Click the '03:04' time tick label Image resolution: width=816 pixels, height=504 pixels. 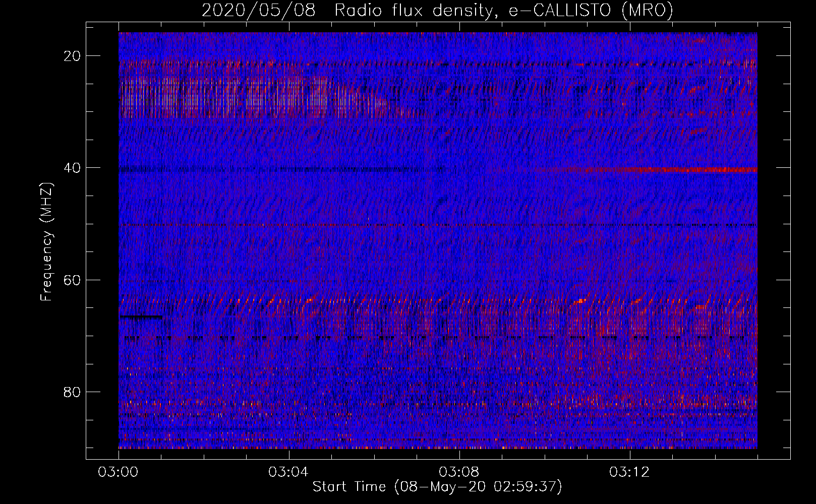tap(288, 472)
